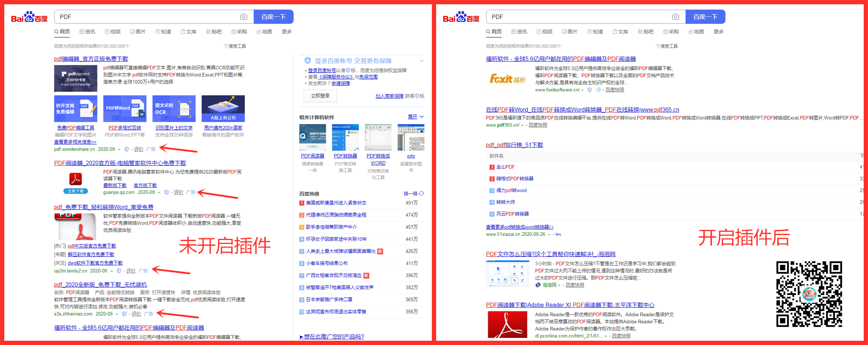The height and width of the screenshot is (345, 868).
Task: Click the shield icon beside guanjia.qq.com result
Action: 166,192
